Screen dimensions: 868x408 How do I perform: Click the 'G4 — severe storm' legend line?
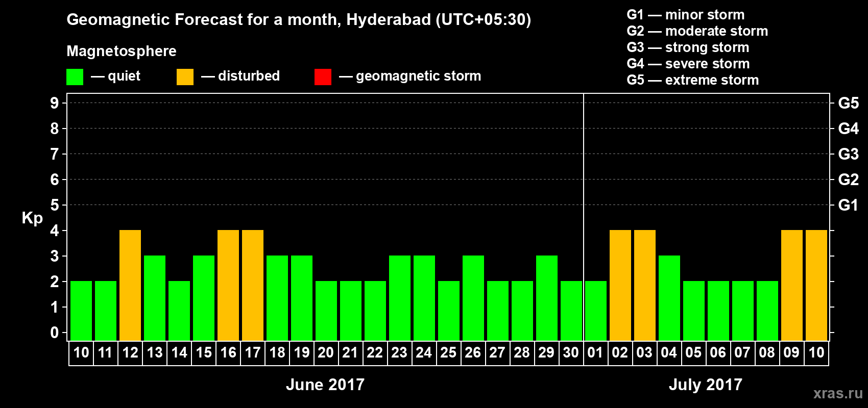coord(688,64)
